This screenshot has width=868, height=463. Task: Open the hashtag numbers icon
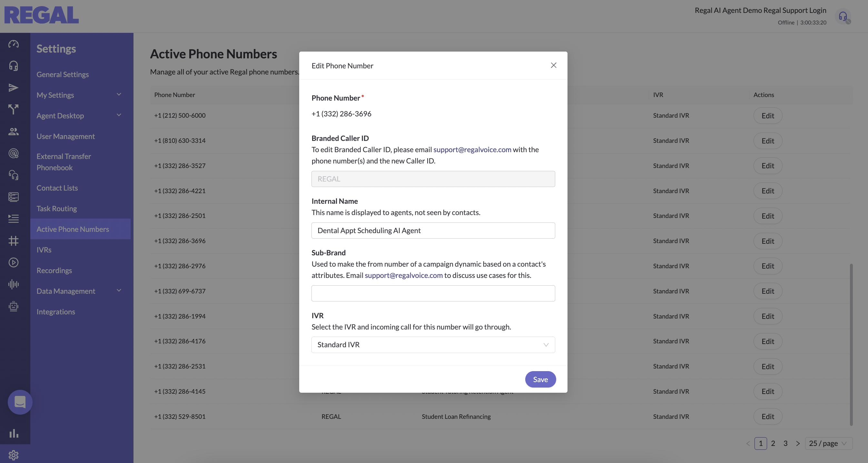point(14,241)
